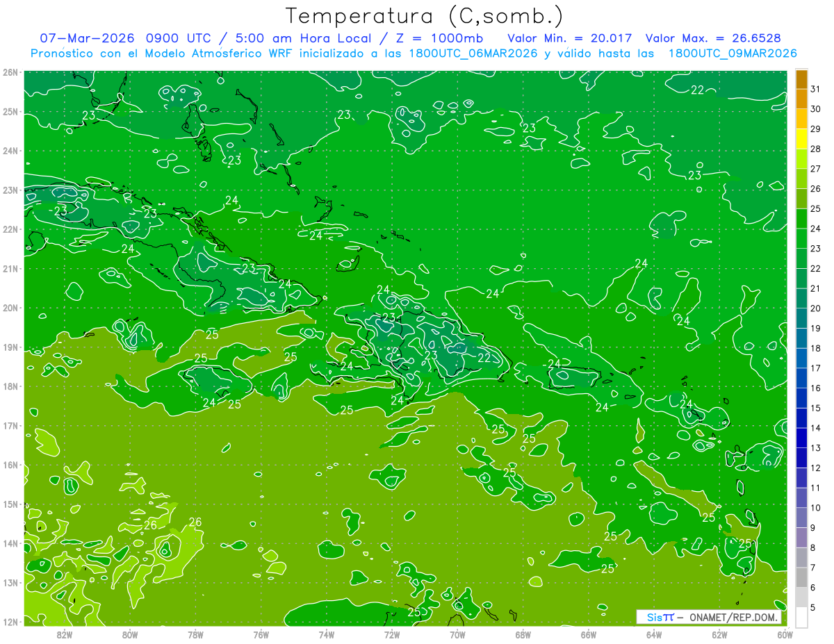The image size is (834, 644).
Task: Select the 78W longitude axis label
Action: 195,634
